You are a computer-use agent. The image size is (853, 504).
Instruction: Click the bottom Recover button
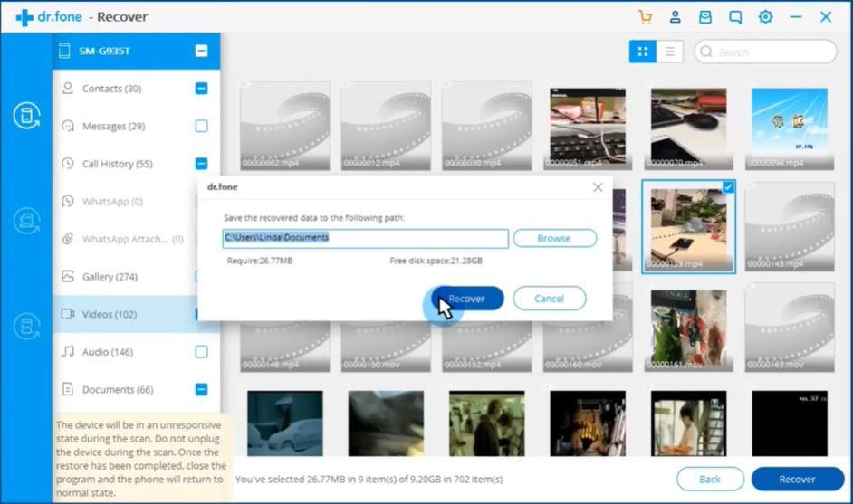click(x=798, y=479)
